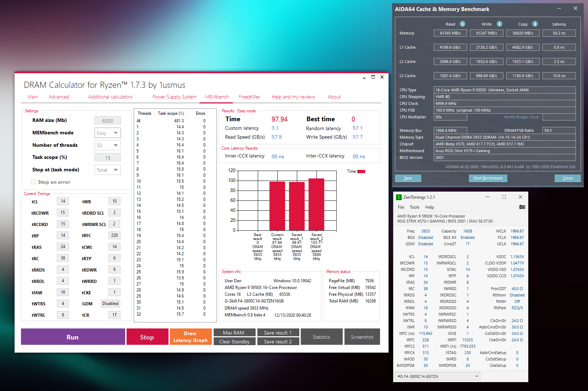Click Start Benchmark in AIDA64
Viewport: 588px width, 391px height.
click(x=488, y=178)
